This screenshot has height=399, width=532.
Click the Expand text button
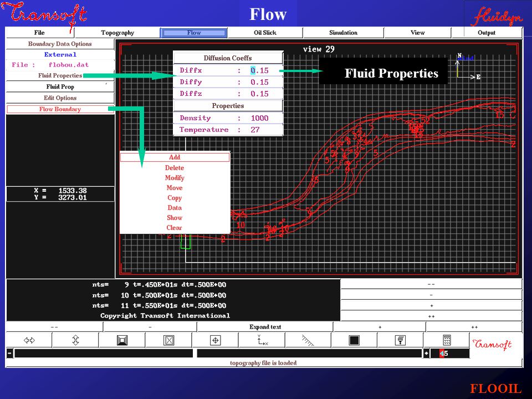(x=265, y=327)
